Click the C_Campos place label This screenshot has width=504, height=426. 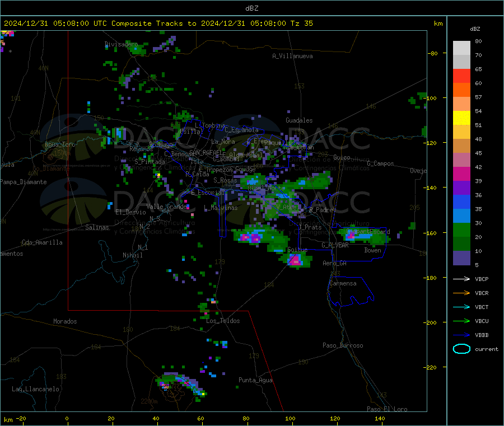(380, 163)
